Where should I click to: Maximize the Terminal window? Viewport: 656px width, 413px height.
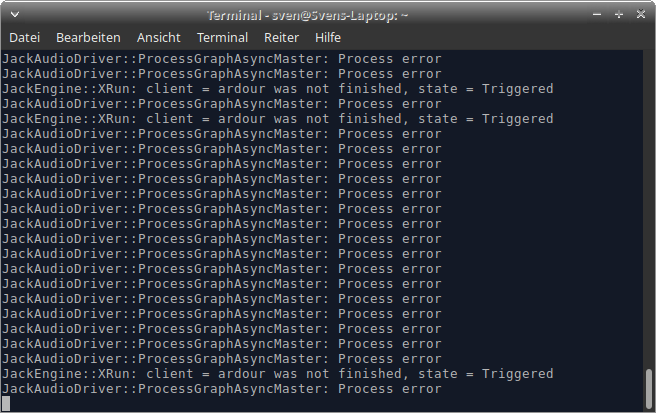(619, 14)
